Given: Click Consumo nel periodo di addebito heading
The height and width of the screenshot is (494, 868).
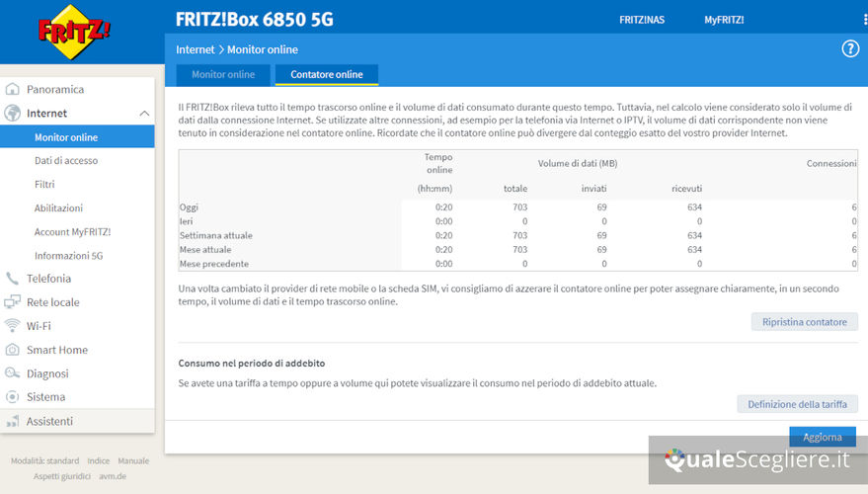Looking at the screenshot, I should [252, 364].
